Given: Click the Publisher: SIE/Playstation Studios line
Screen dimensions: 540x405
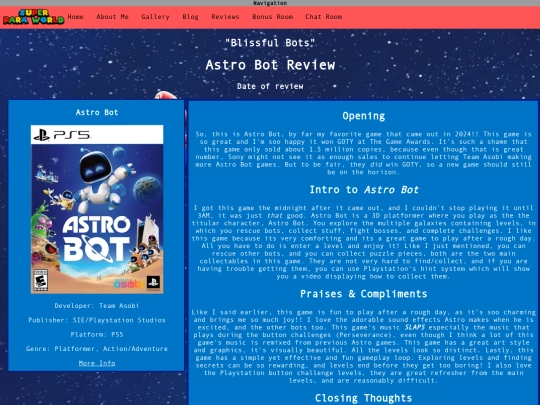Looking at the screenshot, I should [x=97, y=320].
